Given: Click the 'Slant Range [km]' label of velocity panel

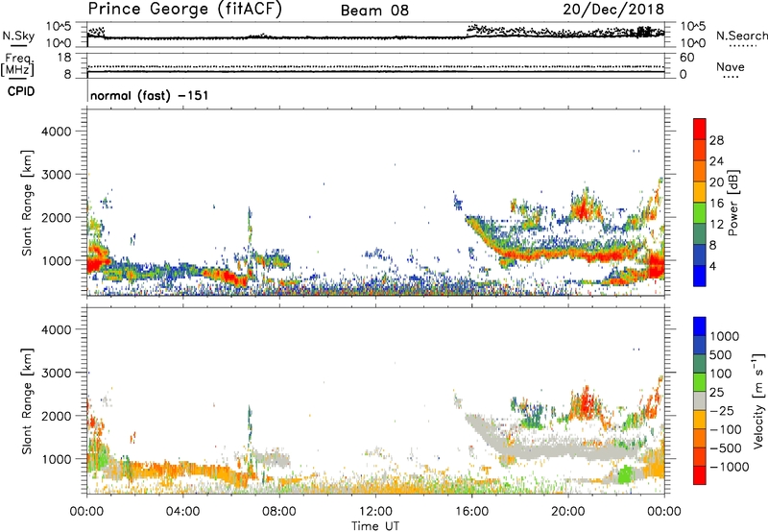Looking at the screenshot, I should tap(27, 401).
